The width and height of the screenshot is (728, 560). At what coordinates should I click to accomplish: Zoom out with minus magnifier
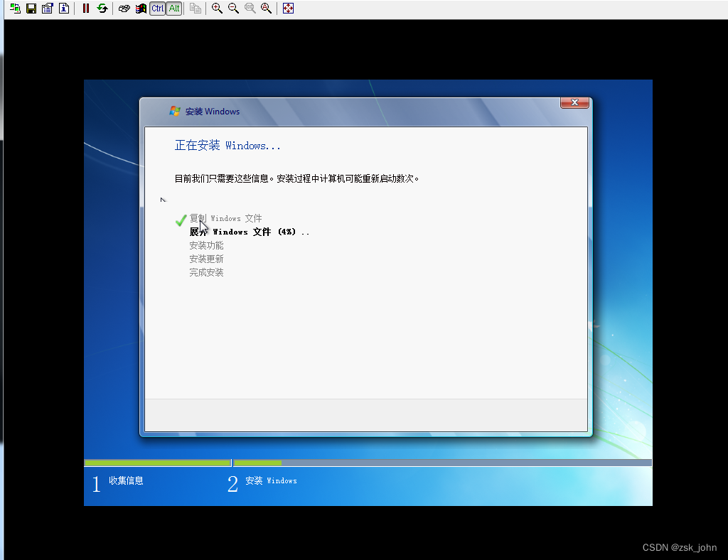click(x=233, y=9)
